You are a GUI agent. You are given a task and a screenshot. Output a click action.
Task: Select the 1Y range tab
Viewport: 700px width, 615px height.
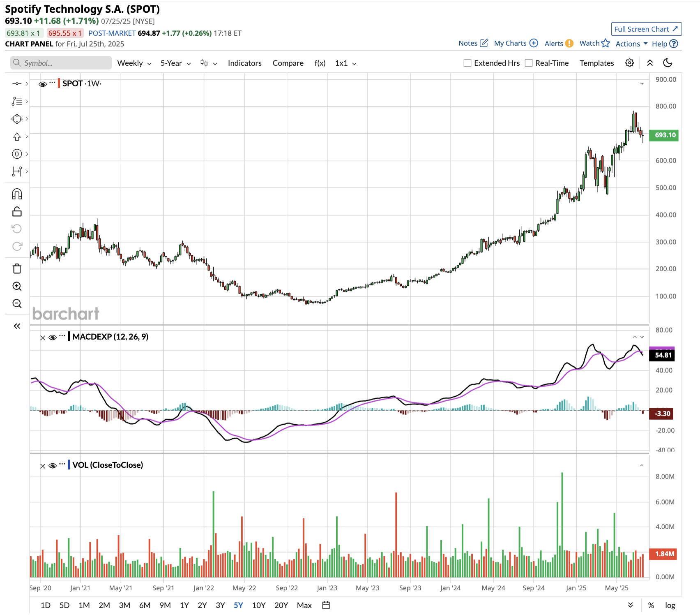pos(184,605)
